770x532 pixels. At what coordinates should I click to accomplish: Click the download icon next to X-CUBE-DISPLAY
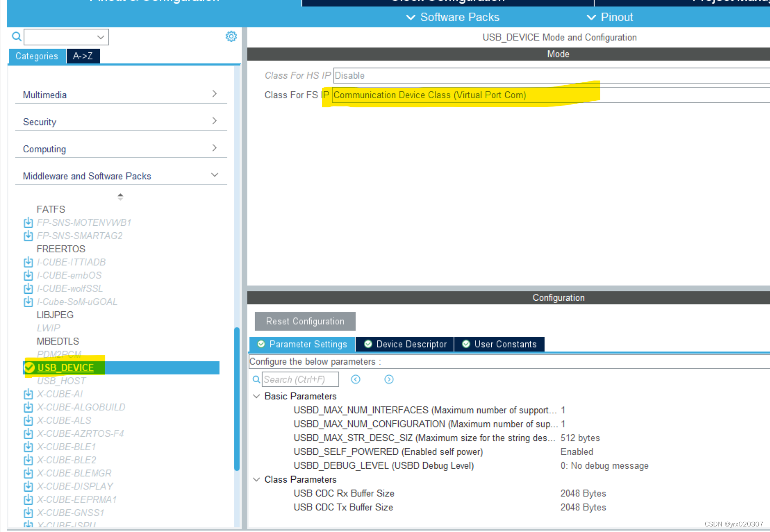click(x=28, y=486)
